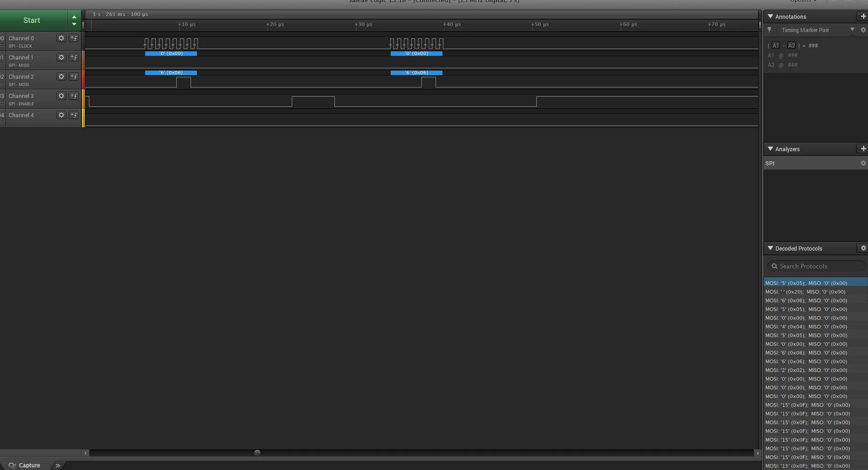Viewport: 868px width, 470px height.
Task: Collapse the Analyzers panel
Action: point(770,149)
